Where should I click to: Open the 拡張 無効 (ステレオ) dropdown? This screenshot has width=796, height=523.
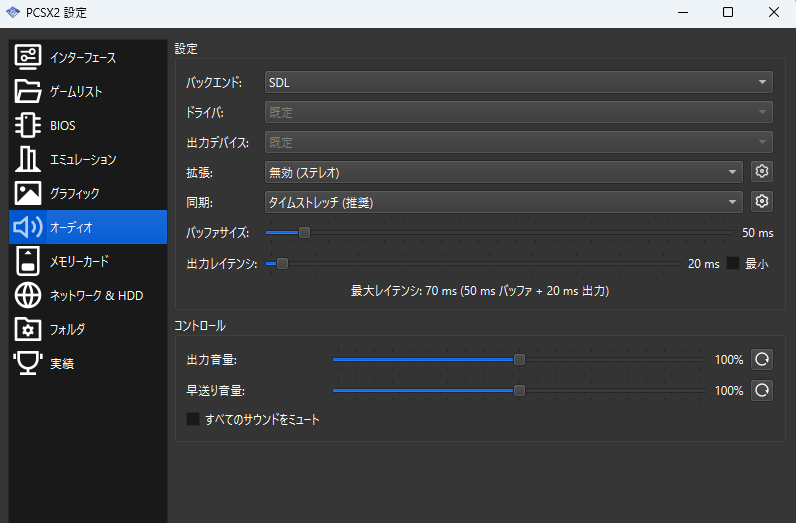click(503, 172)
